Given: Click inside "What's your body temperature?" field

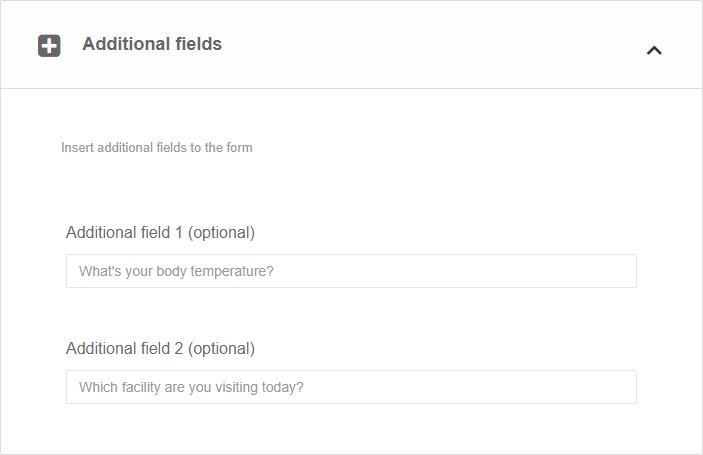Looking at the screenshot, I should point(351,271).
